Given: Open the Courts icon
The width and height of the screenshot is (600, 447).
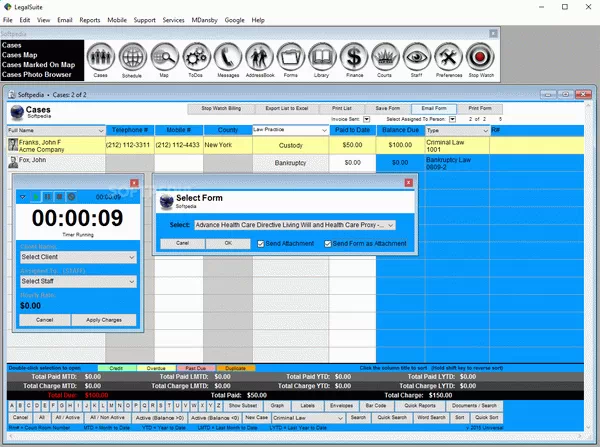Looking at the screenshot, I should pyautogui.click(x=387, y=58).
